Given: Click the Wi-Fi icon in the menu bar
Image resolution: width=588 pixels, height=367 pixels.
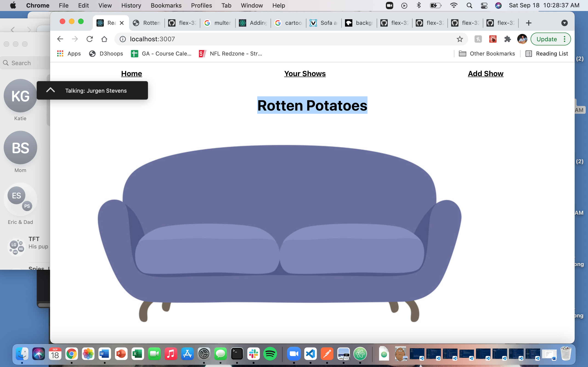Looking at the screenshot, I should click(x=454, y=5).
